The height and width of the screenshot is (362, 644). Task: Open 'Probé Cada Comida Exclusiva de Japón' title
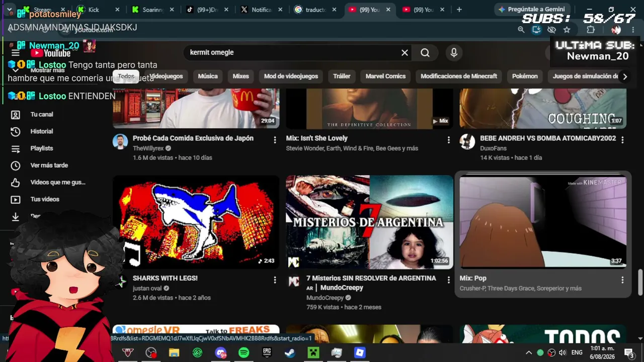(193, 138)
